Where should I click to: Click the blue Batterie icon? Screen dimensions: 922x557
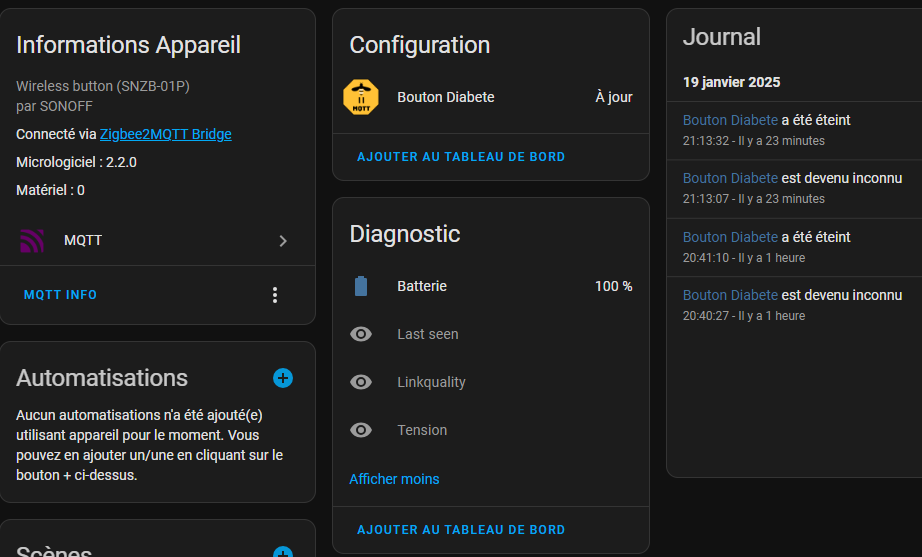coord(360,286)
